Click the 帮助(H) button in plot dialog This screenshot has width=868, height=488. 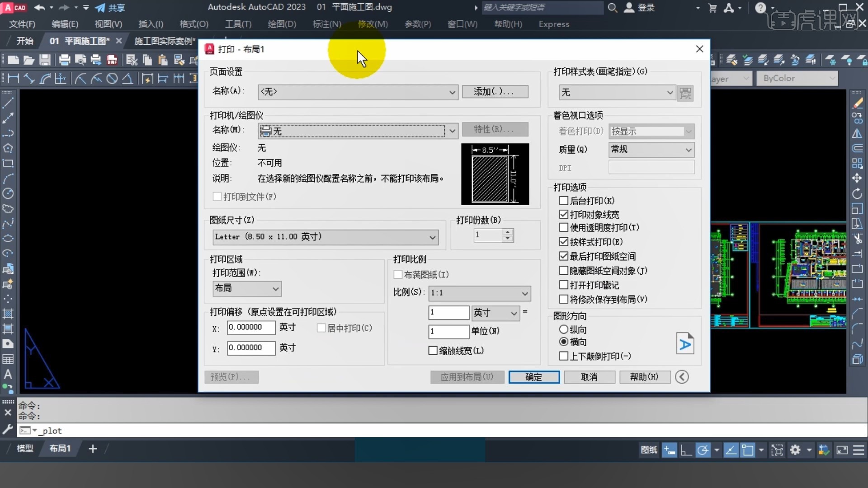(644, 377)
